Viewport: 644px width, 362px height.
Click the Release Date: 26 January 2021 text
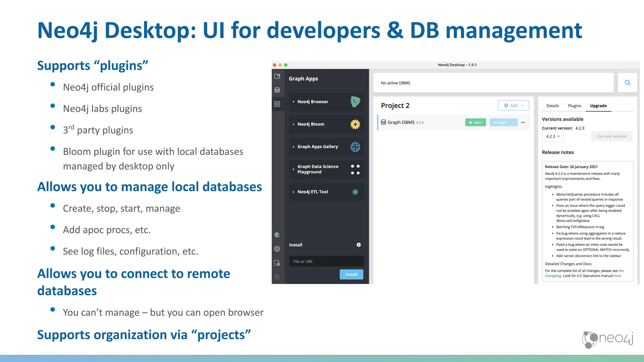point(571,167)
